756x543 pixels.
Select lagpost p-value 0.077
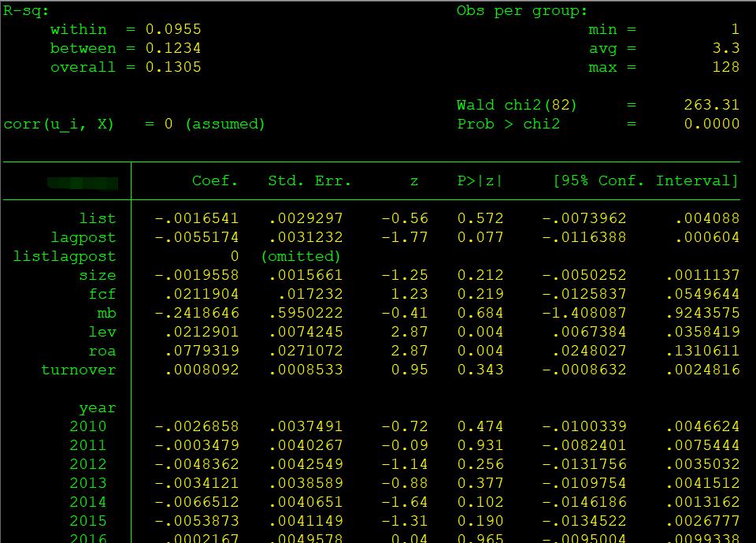(480, 237)
